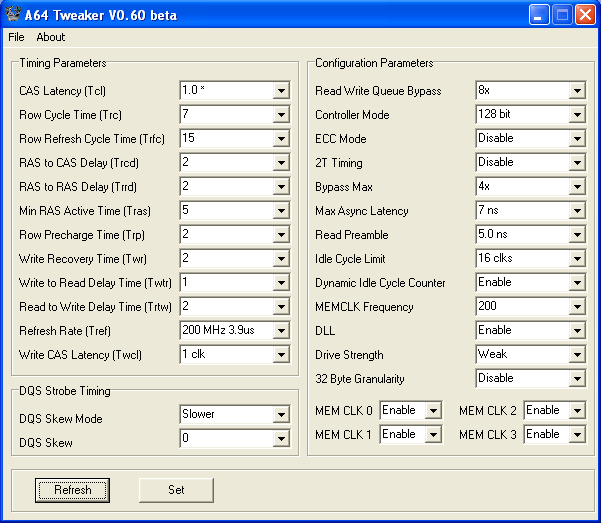Close the A64 Tweaker window
Screen dimensions: 601x523
(584, 15)
